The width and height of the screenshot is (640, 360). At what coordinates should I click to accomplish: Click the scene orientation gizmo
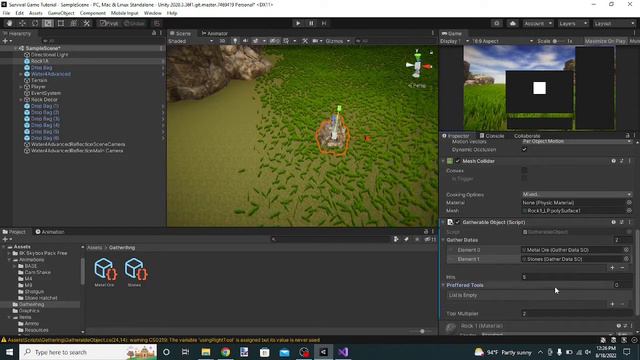point(417,66)
